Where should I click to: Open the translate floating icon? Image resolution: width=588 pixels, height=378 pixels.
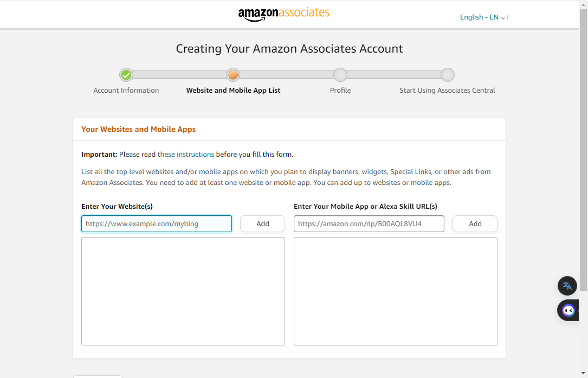[x=567, y=286]
